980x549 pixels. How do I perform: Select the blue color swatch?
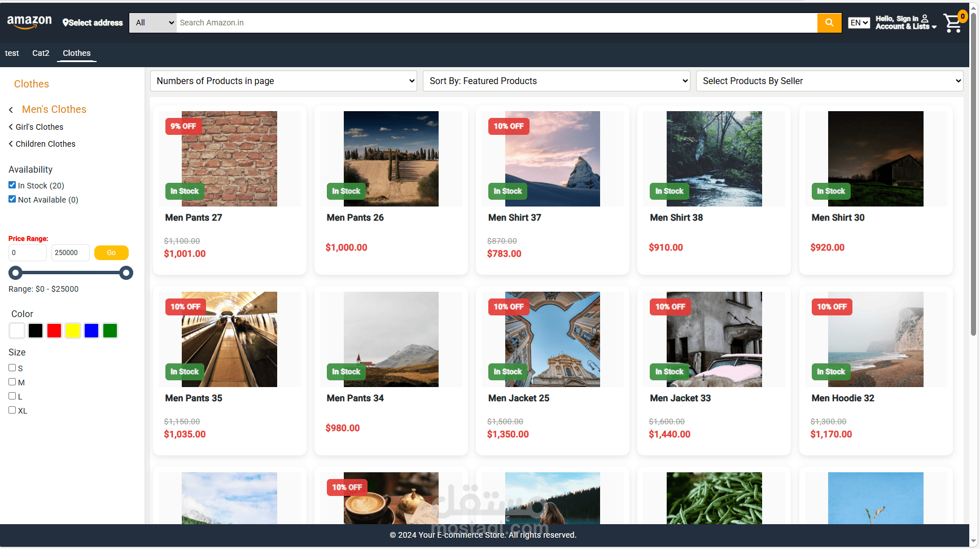pyautogui.click(x=91, y=331)
